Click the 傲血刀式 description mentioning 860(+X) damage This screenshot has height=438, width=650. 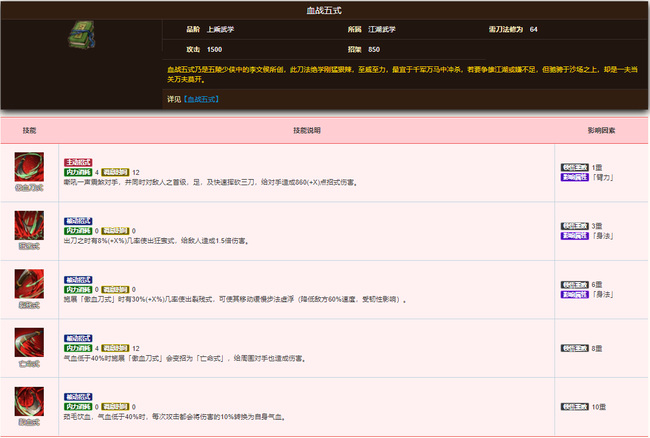[x=211, y=182]
